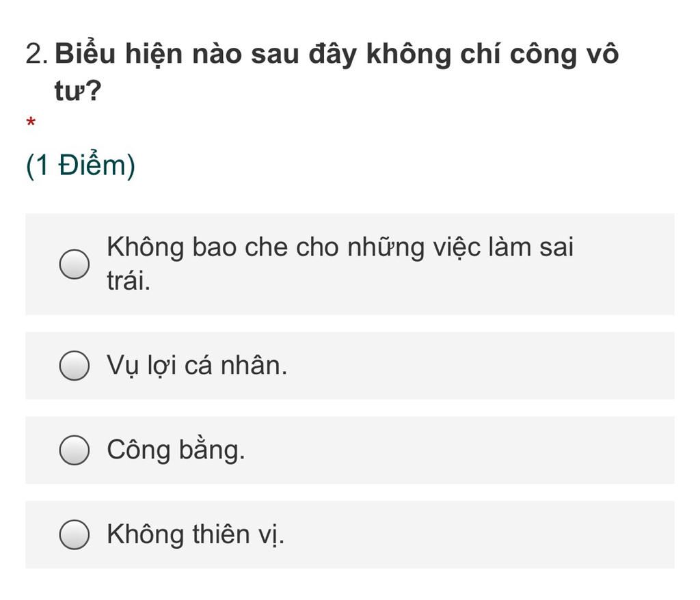Screen dimensions: 700x600
Task: Click the "Công bằng." answer text
Action: pos(176,450)
